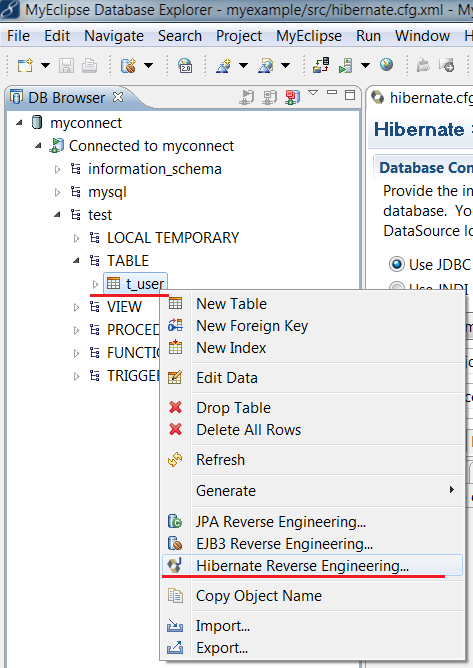
Task: Click the Print toolbar icon
Action: pyautogui.click(x=89, y=65)
